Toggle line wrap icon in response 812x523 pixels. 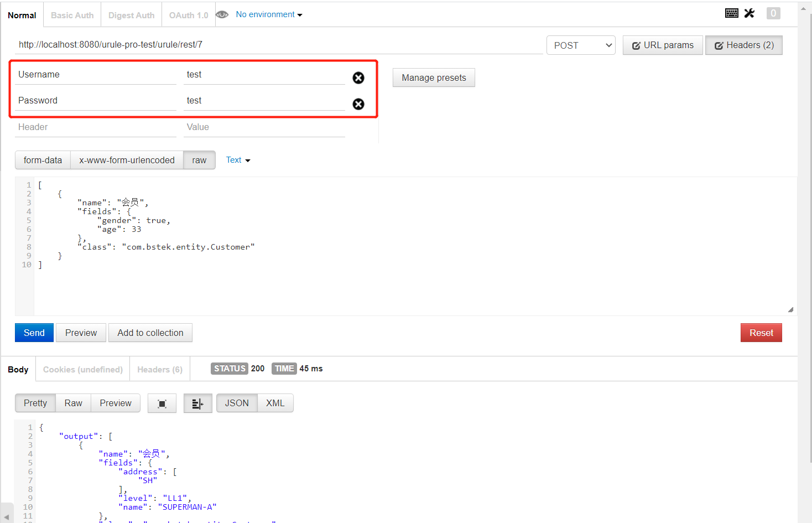[197, 403]
